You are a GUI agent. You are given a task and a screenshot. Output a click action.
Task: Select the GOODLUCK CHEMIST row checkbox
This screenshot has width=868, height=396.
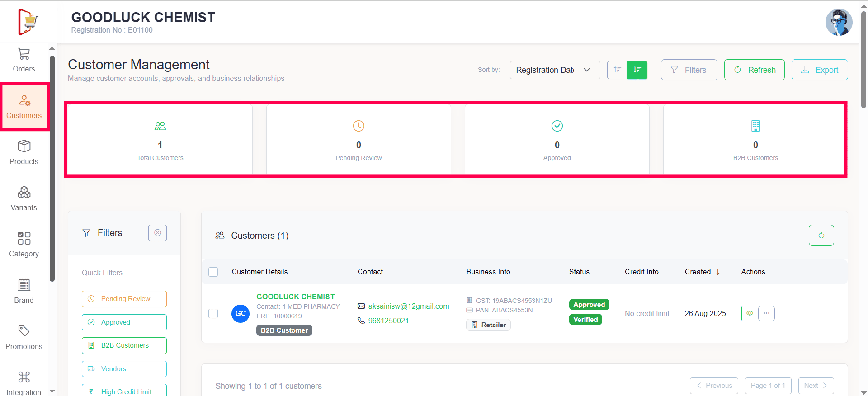click(x=213, y=313)
